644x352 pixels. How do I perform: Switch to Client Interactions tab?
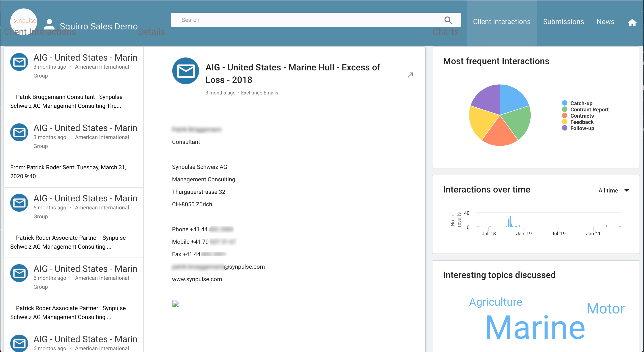[x=501, y=22]
